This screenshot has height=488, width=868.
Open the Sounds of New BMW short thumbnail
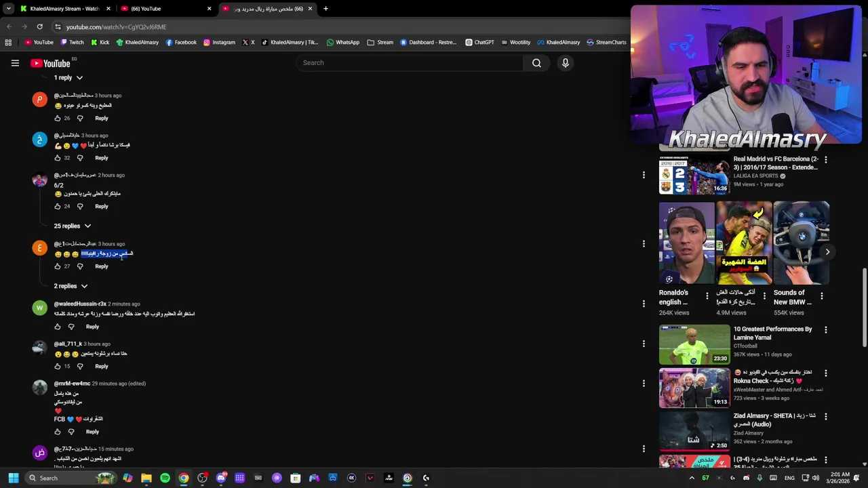click(802, 243)
